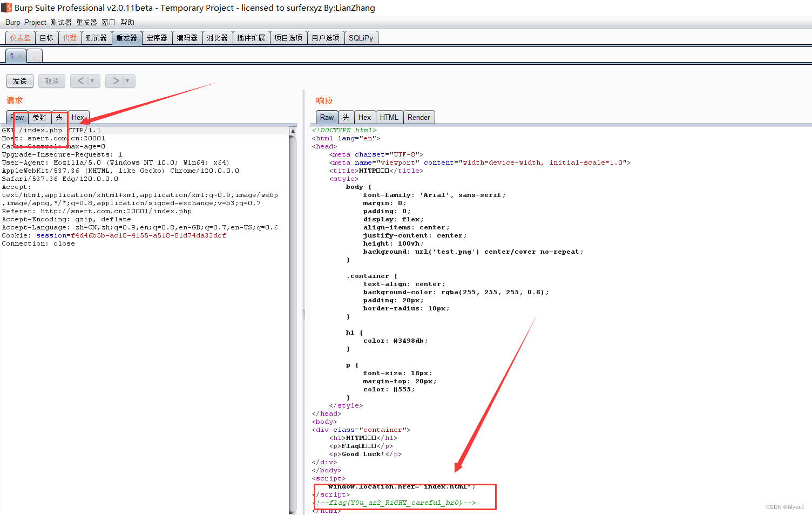Open the 帮助 menu
This screenshot has height=515, width=812.
(x=127, y=22)
